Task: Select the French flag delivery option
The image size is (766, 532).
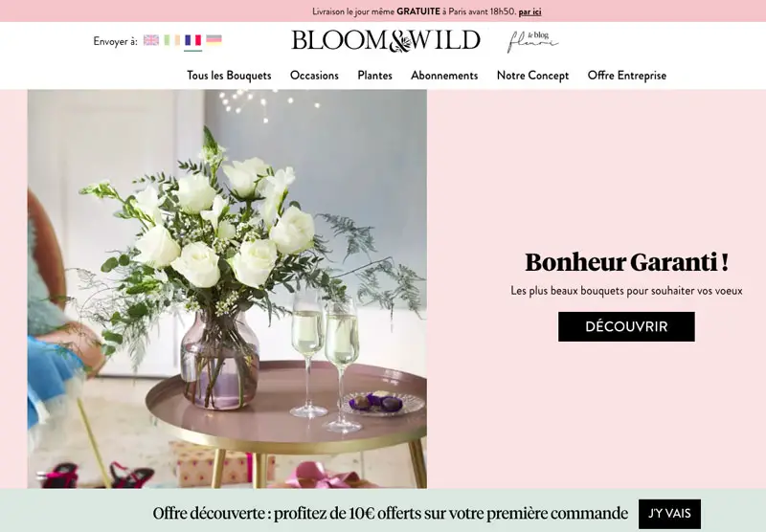Action: coord(193,40)
